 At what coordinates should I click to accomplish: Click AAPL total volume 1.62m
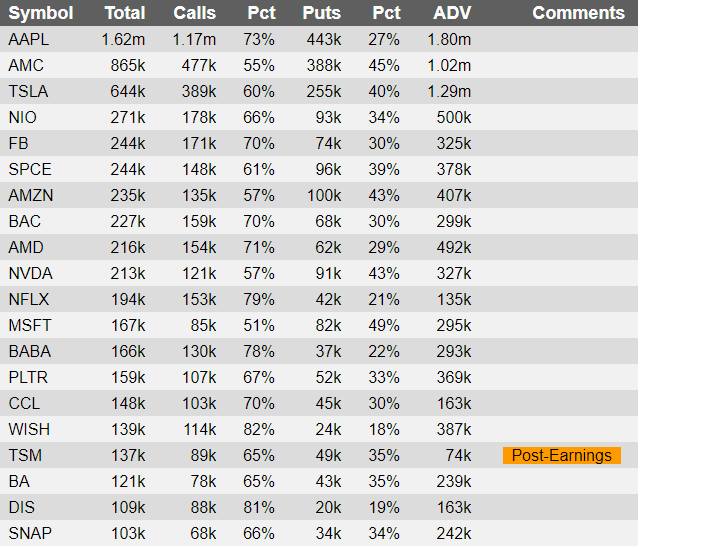click(x=123, y=40)
